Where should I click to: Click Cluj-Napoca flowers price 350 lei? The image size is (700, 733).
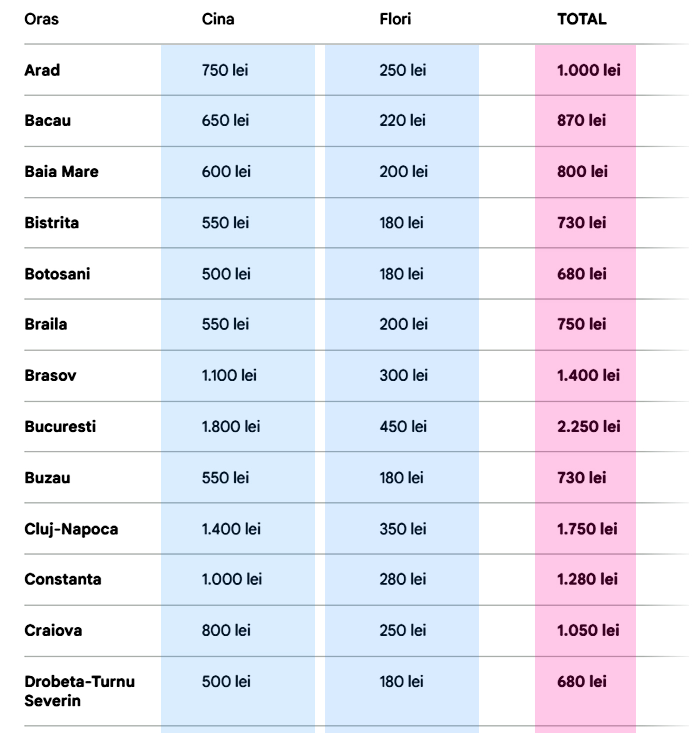point(403,529)
